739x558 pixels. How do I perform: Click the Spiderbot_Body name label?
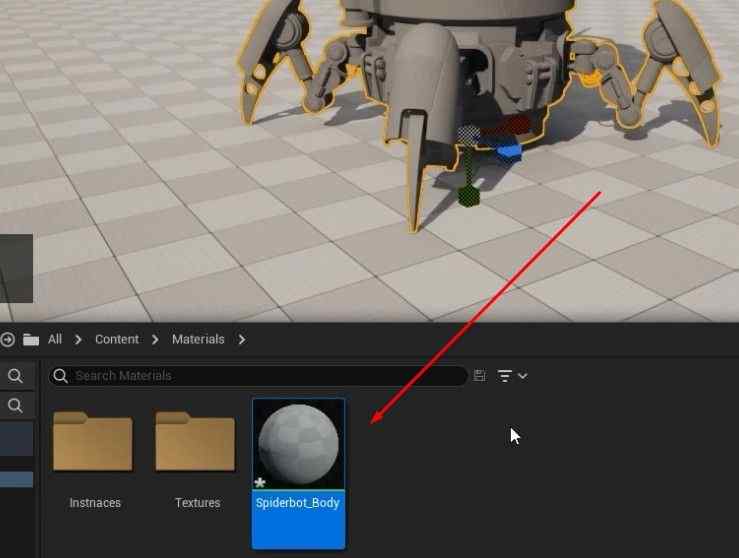298,503
